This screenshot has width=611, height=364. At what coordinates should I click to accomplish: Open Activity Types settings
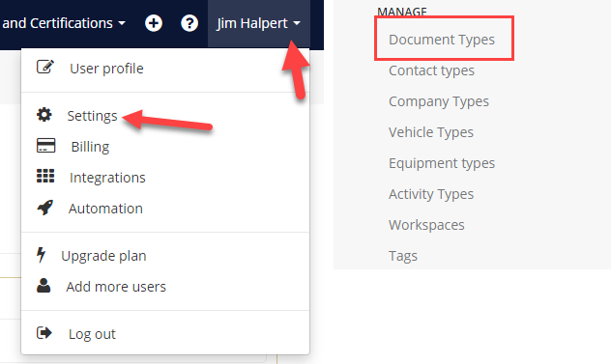(x=431, y=194)
